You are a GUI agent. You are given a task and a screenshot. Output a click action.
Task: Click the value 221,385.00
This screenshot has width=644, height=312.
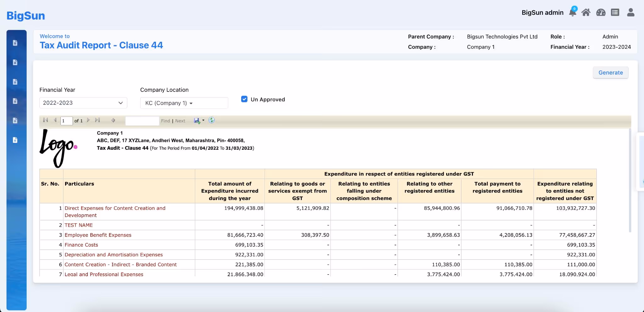(x=249, y=265)
